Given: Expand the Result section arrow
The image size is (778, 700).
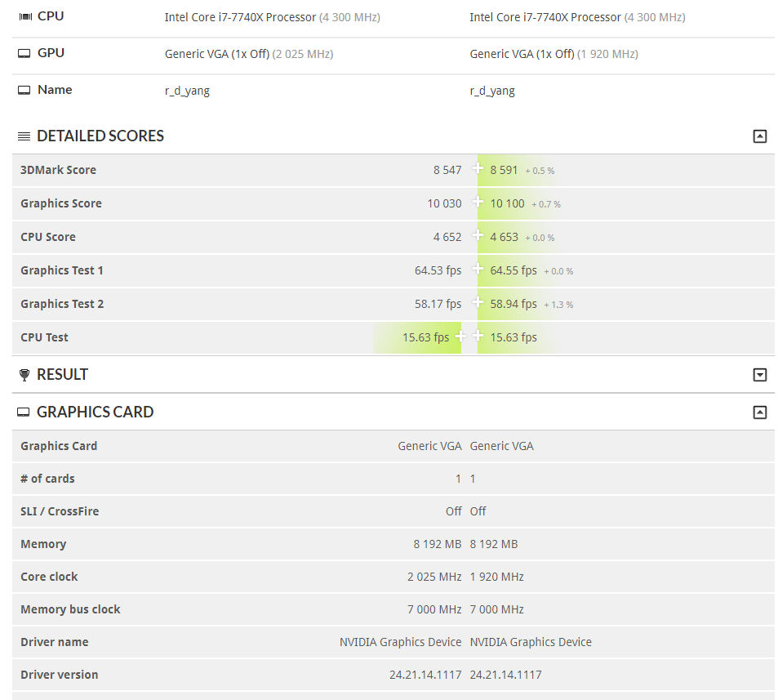Looking at the screenshot, I should pos(759,375).
